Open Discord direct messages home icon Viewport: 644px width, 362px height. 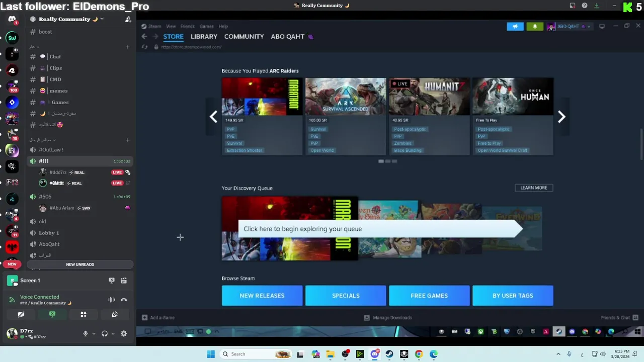click(x=12, y=19)
